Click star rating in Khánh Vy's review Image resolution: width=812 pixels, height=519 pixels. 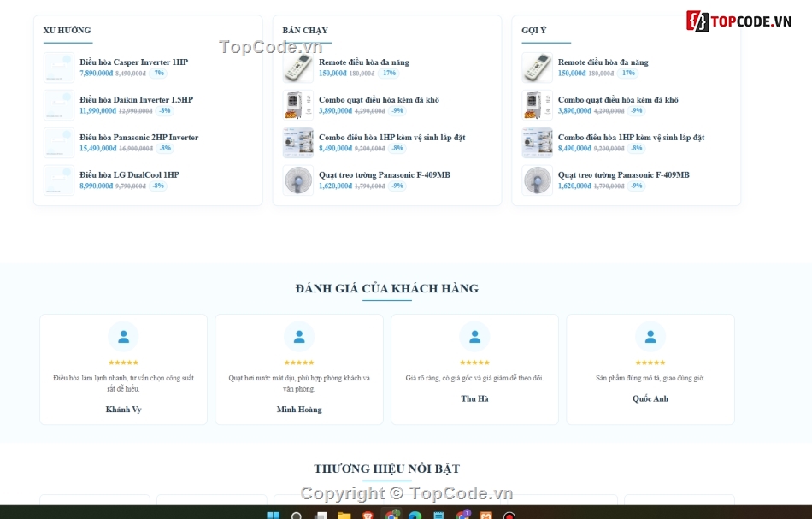point(123,363)
